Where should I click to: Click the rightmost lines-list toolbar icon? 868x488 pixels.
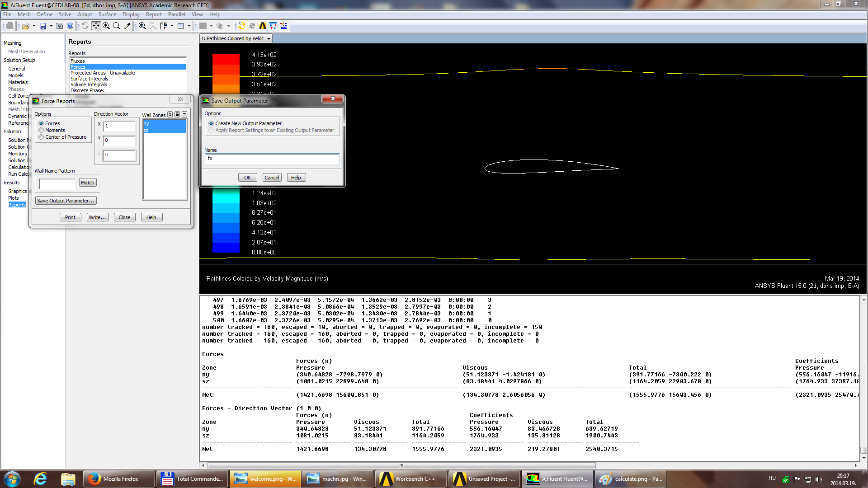283,26
